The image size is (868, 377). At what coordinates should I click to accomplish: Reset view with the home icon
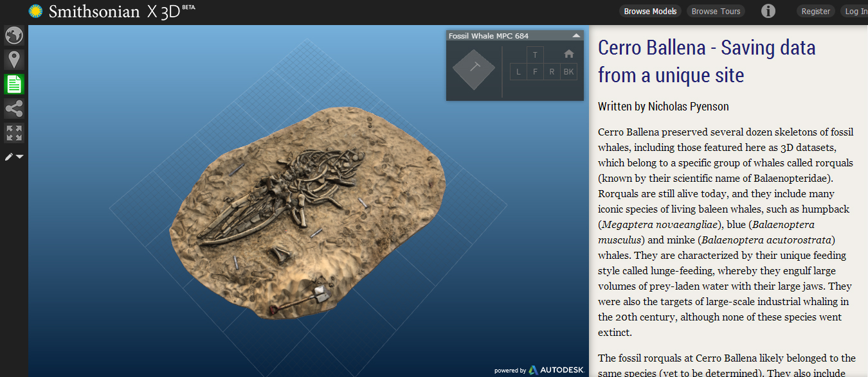(x=568, y=54)
